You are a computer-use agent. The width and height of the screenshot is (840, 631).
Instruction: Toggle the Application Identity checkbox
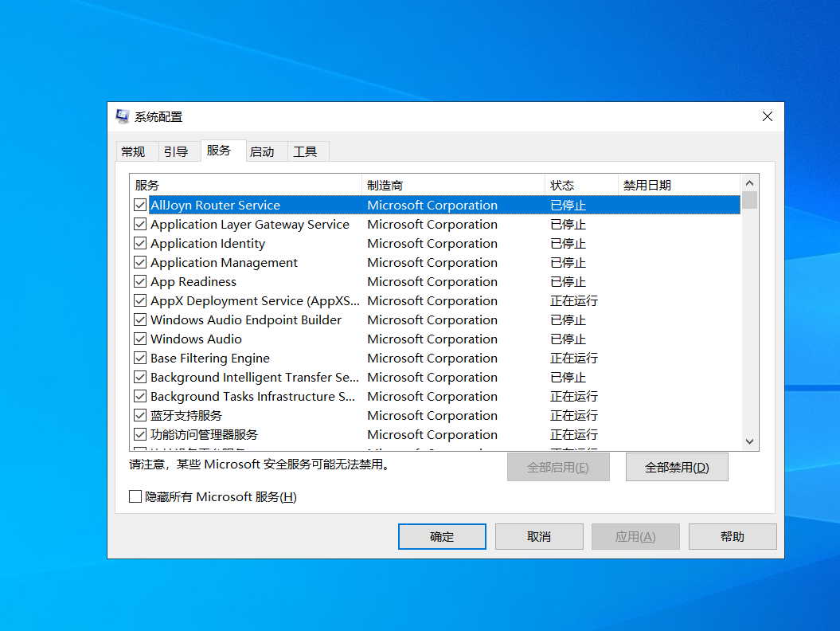140,243
